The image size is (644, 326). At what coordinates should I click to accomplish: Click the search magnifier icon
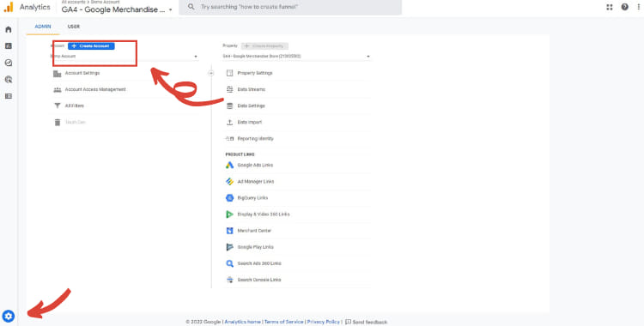coord(191,7)
